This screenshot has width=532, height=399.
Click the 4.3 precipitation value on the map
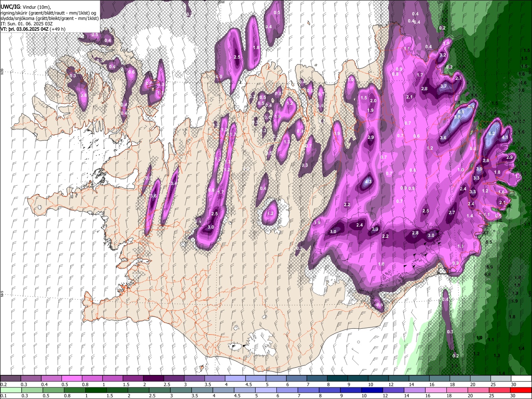click(368, 182)
